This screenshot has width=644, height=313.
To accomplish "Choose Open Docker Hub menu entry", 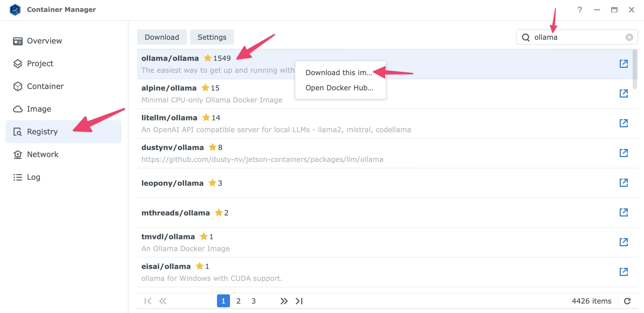I will click(339, 88).
